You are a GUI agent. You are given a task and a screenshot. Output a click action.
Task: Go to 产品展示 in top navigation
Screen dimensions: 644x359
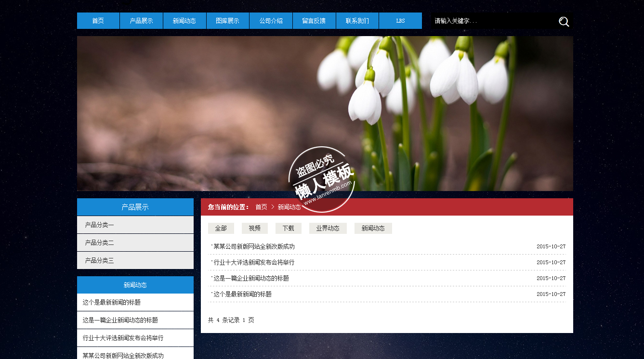(141, 21)
